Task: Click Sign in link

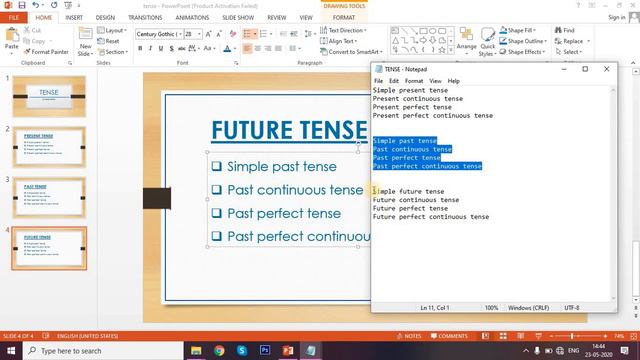Action: click(x=616, y=17)
